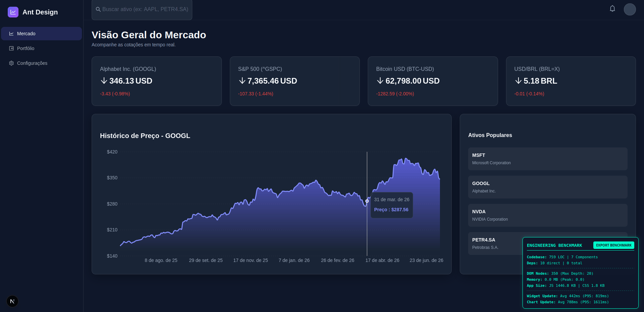The width and height of the screenshot is (644, 312).
Task: Click the down arrow on S&P 500 card
Action: tap(242, 81)
